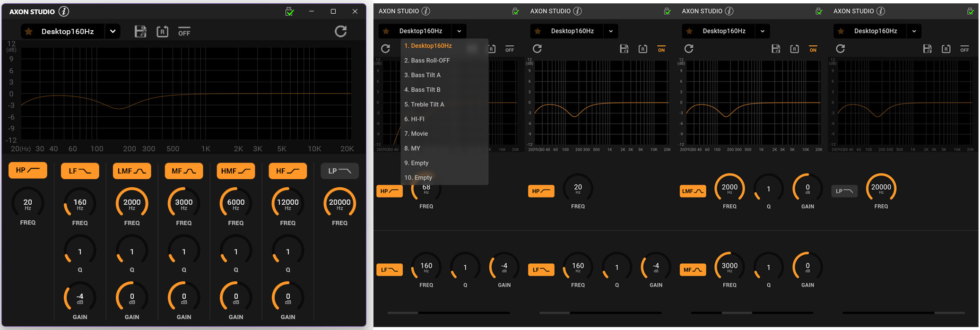
Task: Click the refresh icon in the panel with the open preset list
Action: point(385,49)
